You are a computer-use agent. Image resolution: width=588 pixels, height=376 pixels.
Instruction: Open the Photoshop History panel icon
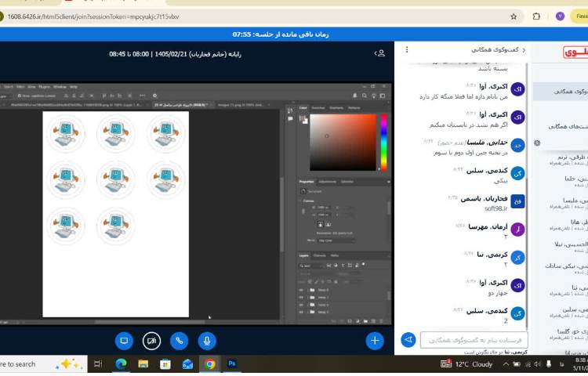(290, 110)
